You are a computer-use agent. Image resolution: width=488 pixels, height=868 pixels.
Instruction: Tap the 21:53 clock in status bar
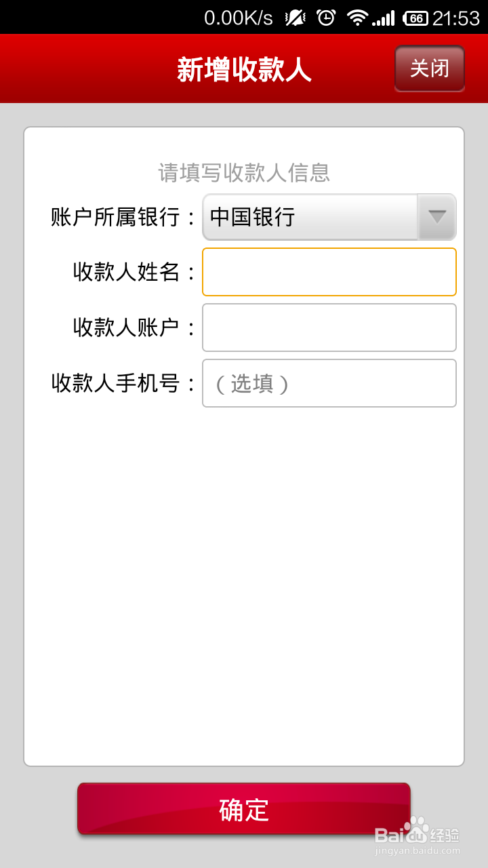tap(456, 18)
